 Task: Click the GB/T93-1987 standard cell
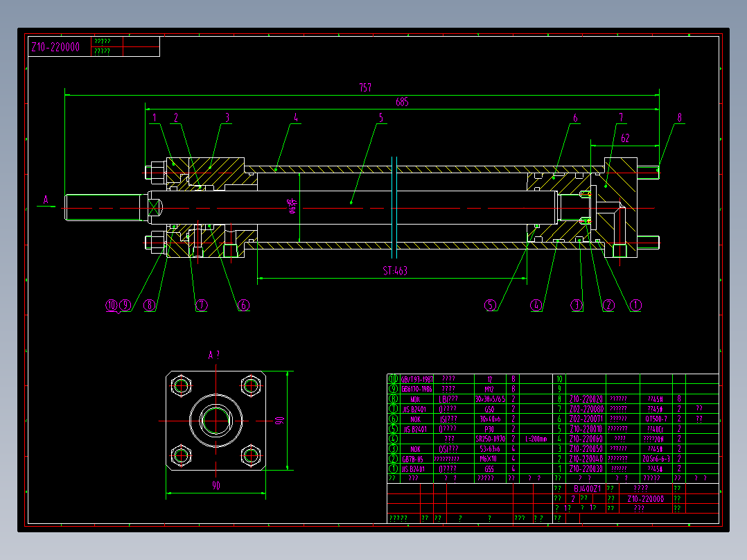(x=417, y=379)
